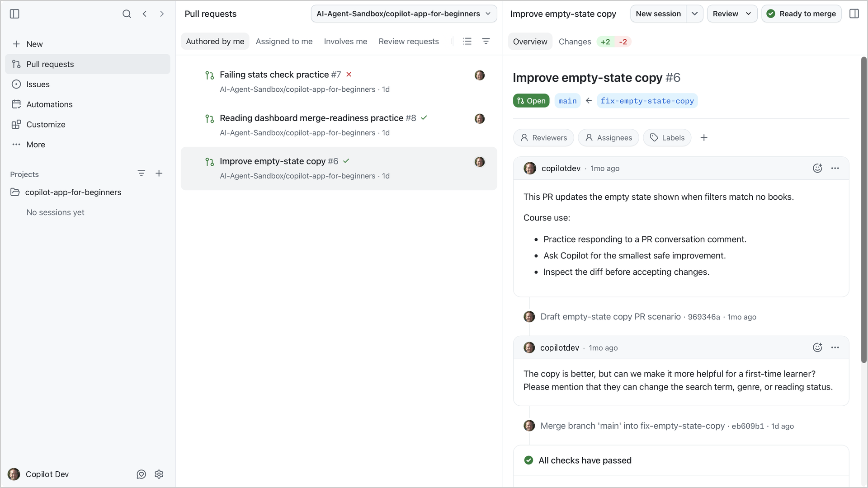Click Ready to merge button
The image size is (868, 488).
[x=802, y=14]
